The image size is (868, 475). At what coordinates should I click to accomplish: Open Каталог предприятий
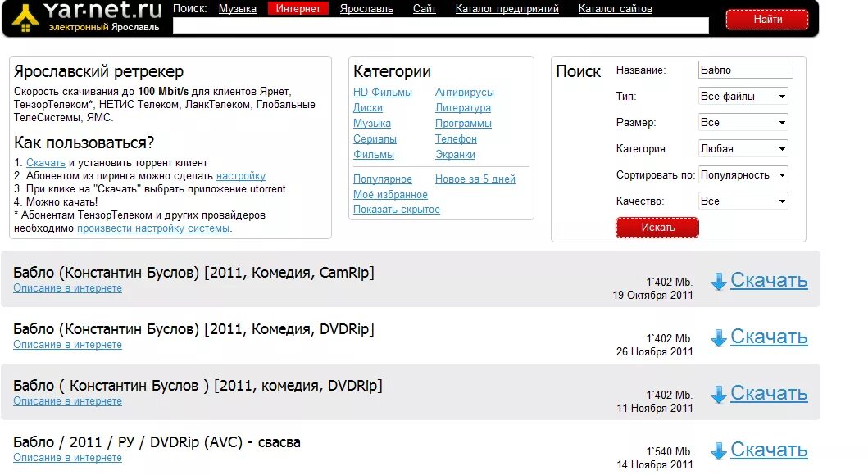507,8
